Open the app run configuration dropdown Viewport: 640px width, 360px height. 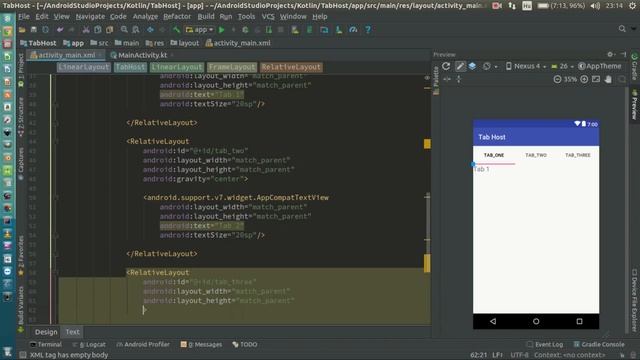pos(200,30)
